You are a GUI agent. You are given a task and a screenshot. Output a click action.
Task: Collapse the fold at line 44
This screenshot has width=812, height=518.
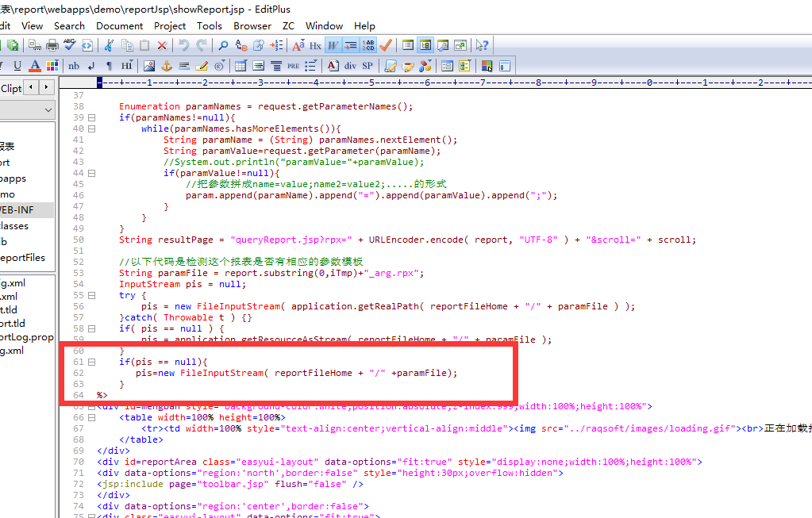click(91, 174)
